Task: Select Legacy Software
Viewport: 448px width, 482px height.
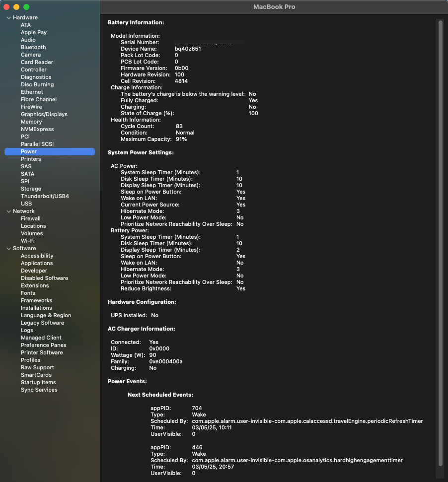Action: (x=42, y=323)
